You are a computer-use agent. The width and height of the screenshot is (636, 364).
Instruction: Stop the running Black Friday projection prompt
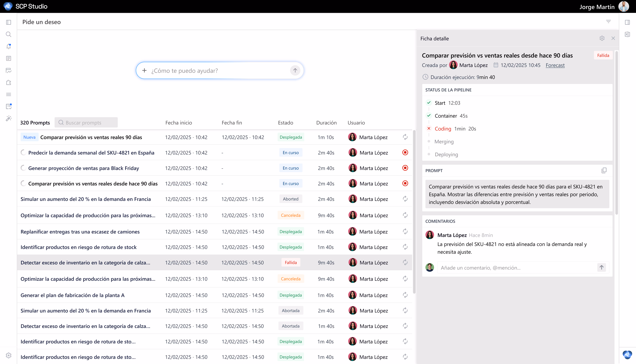(x=405, y=168)
